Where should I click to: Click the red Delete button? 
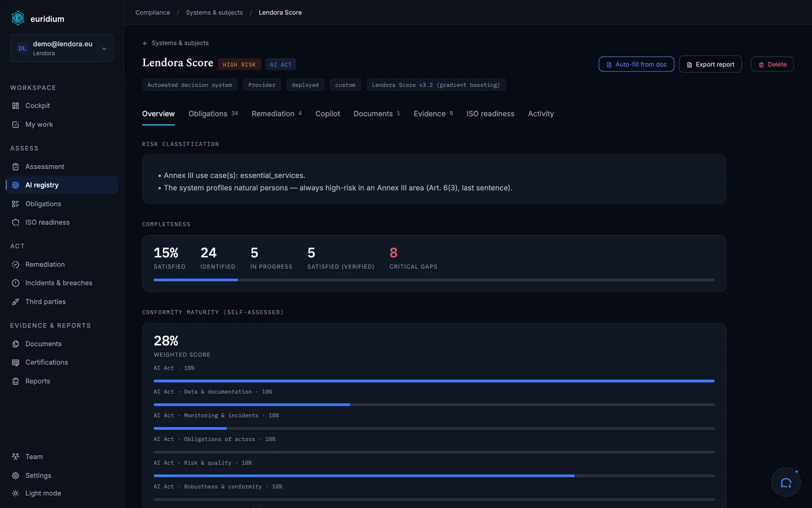tap(772, 65)
